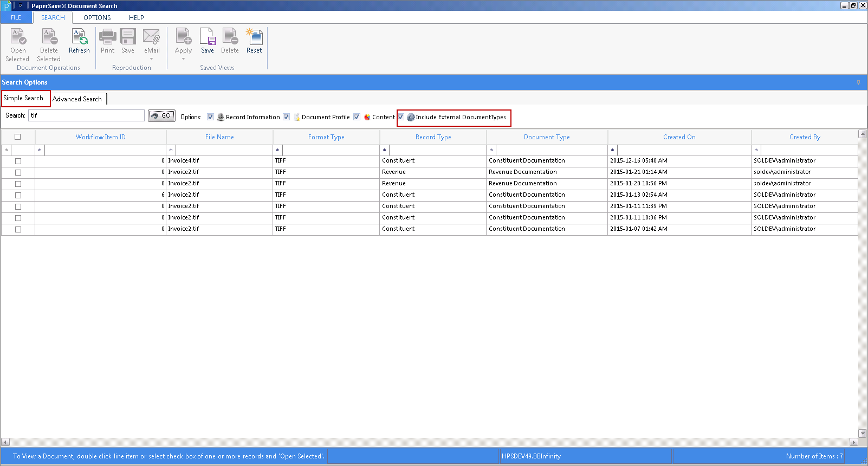Sort by File Name column header
This screenshot has height=466, width=868.
[x=219, y=137]
